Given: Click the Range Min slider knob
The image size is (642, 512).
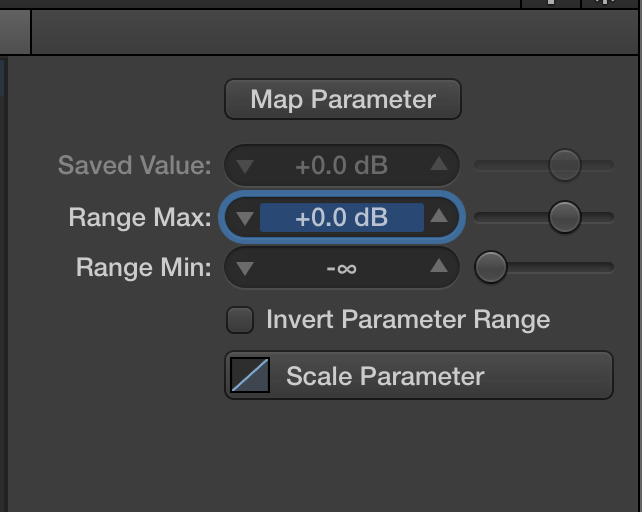Looking at the screenshot, I should [491, 267].
